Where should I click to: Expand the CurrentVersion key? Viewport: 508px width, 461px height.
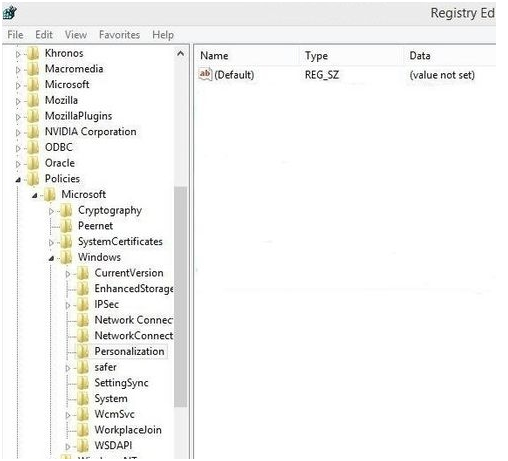pos(68,274)
